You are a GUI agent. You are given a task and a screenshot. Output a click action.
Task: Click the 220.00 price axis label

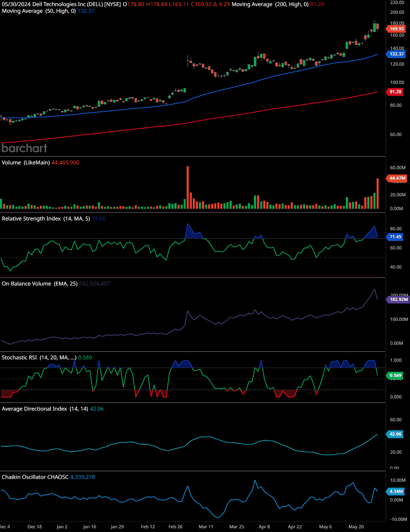[397, 3]
